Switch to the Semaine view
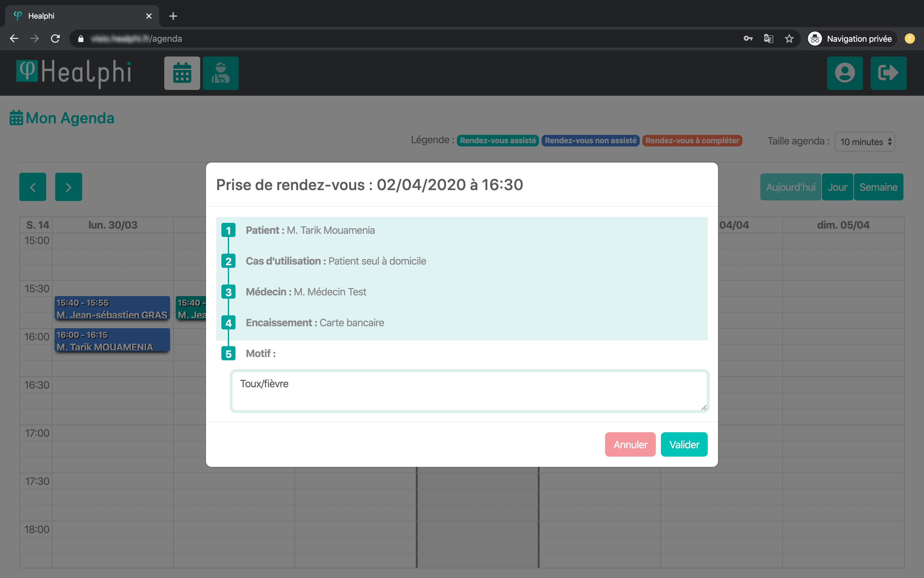 click(878, 187)
